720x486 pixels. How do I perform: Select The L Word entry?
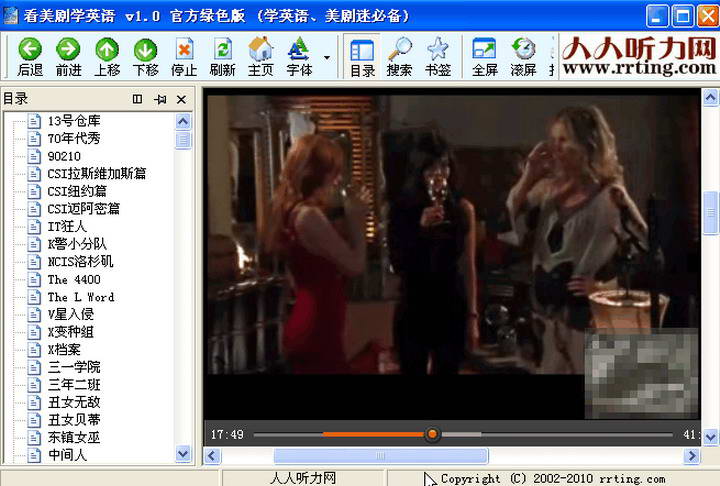[x=81, y=297]
